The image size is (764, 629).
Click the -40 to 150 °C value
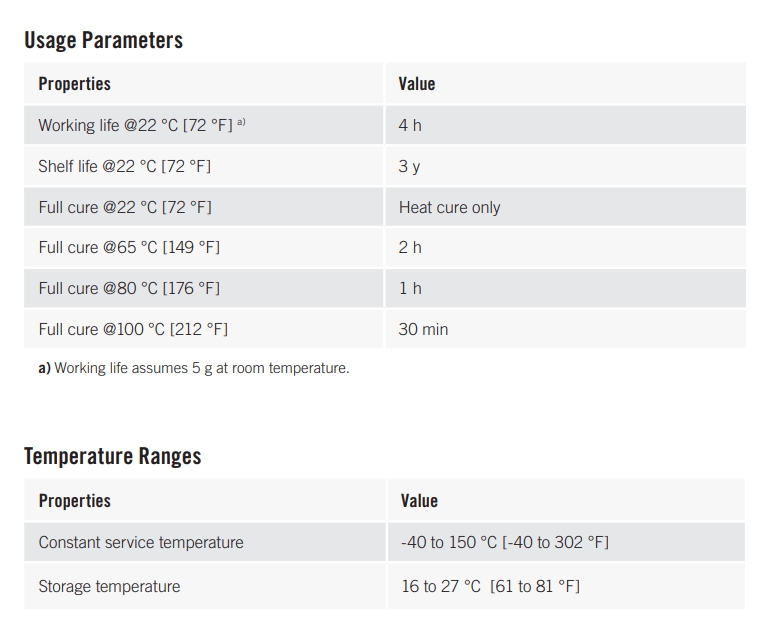coord(504,542)
